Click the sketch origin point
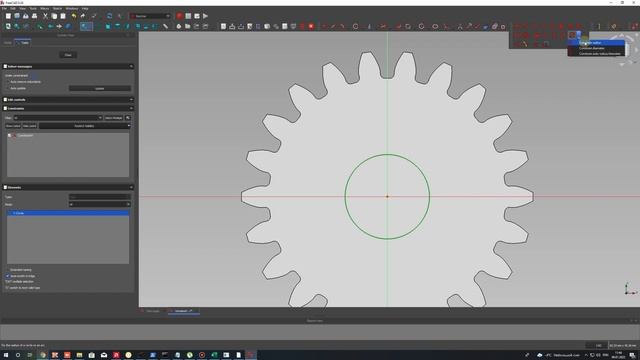The image size is (640, 360). 387,196
